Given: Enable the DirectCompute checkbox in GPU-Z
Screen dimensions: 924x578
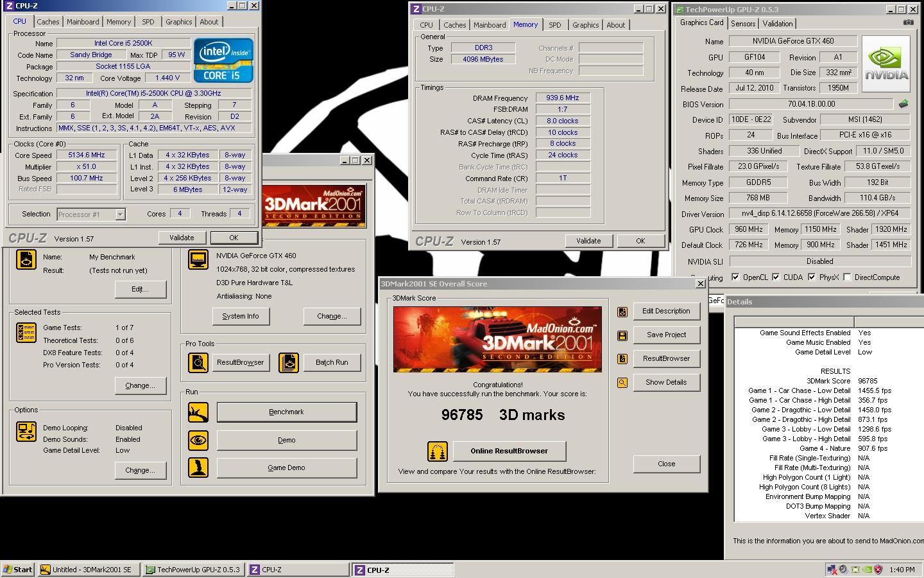Looking at the screenshot, I should coord(847,277).
